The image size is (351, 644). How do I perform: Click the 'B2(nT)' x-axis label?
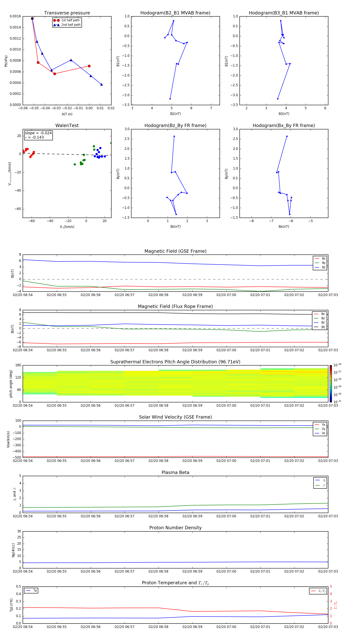[x=175, y=114]
